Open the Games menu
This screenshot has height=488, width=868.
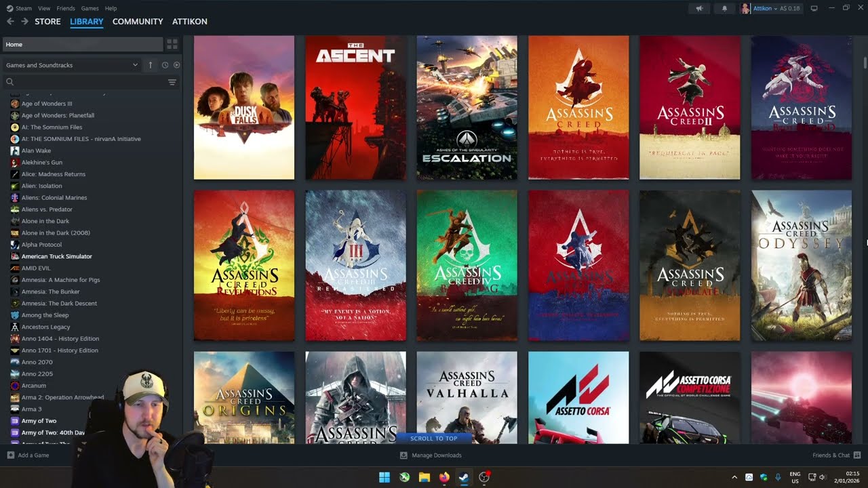point(90,8)
